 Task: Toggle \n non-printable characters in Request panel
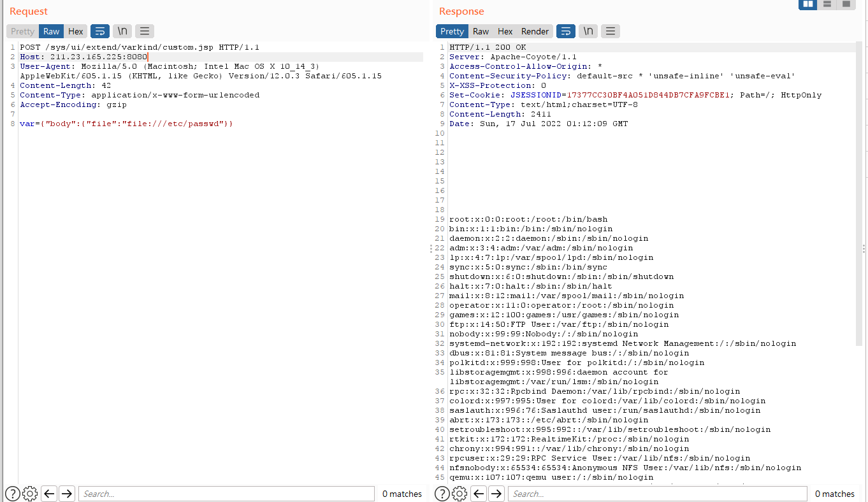pyautogui.click(x=122, y=31)
